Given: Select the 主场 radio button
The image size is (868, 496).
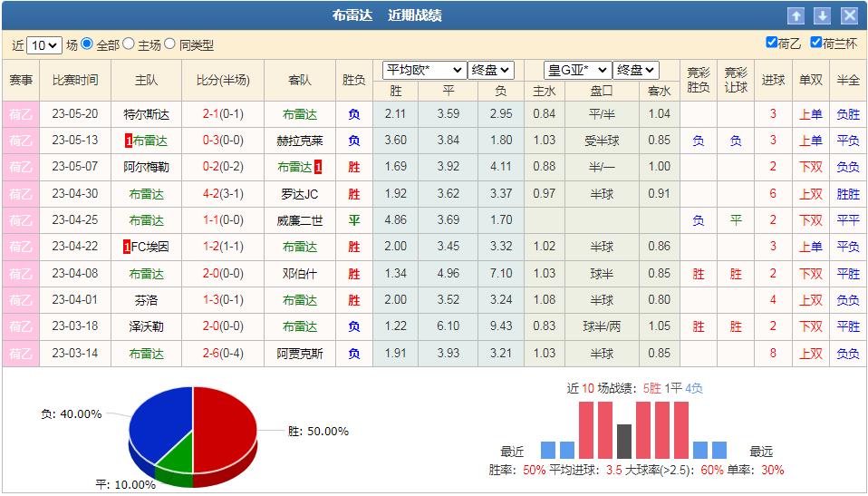Looking at the screenshot, I should 129,44.
